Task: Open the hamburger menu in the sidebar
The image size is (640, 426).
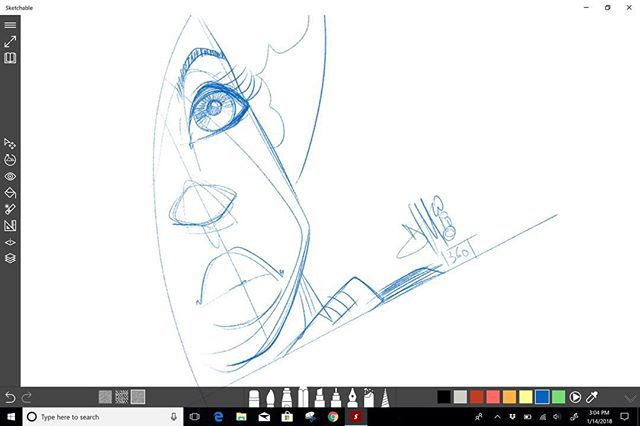Action: 10,25
